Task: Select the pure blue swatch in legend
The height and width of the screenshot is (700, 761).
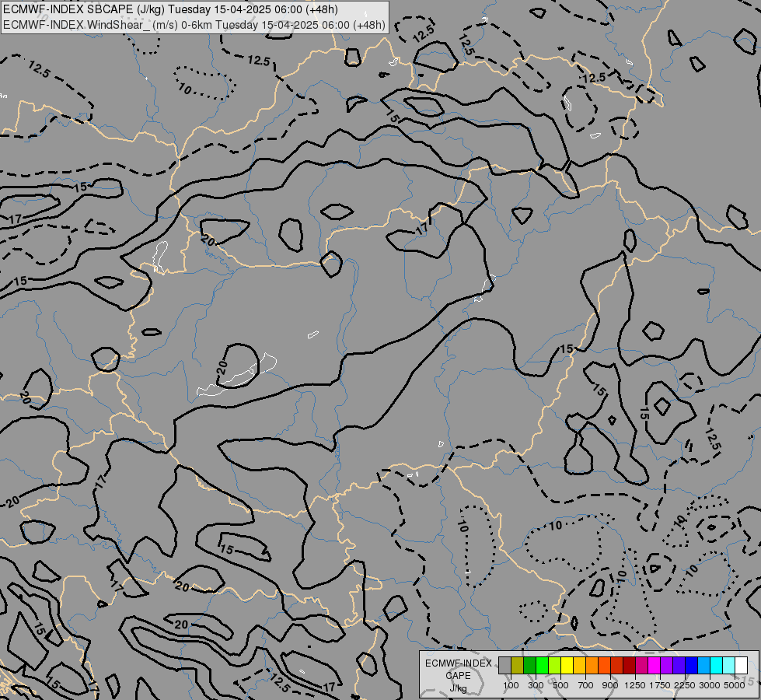Action: [x=691, y=665]
